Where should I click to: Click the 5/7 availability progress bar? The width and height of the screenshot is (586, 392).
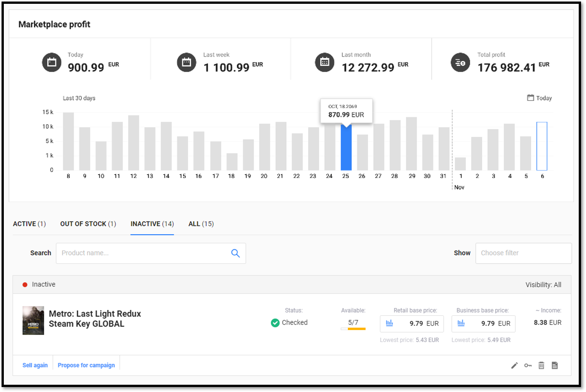[x=353, y=329]
